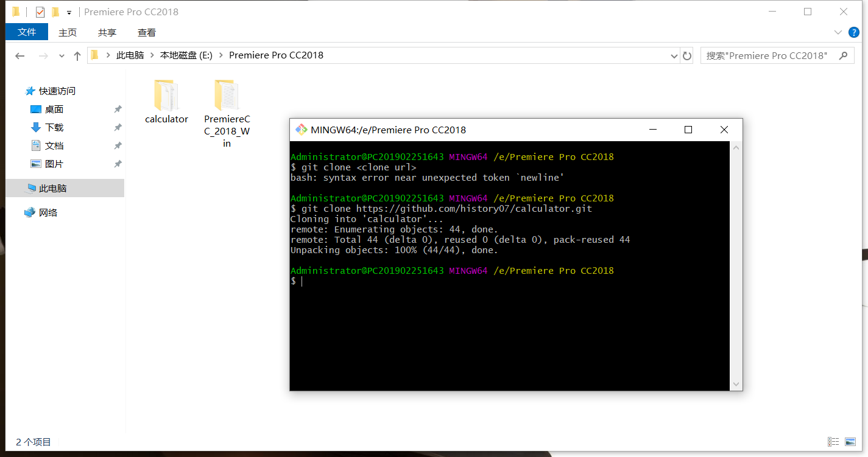Screen dimensions: 868x457
Task: Open the recent locations dropdown arrow
Action: click(x=62, y=55)
